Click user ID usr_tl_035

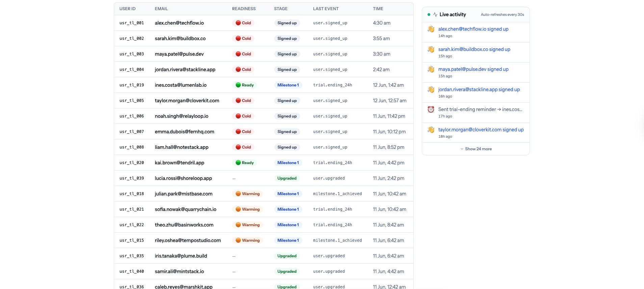coord(132,256)
